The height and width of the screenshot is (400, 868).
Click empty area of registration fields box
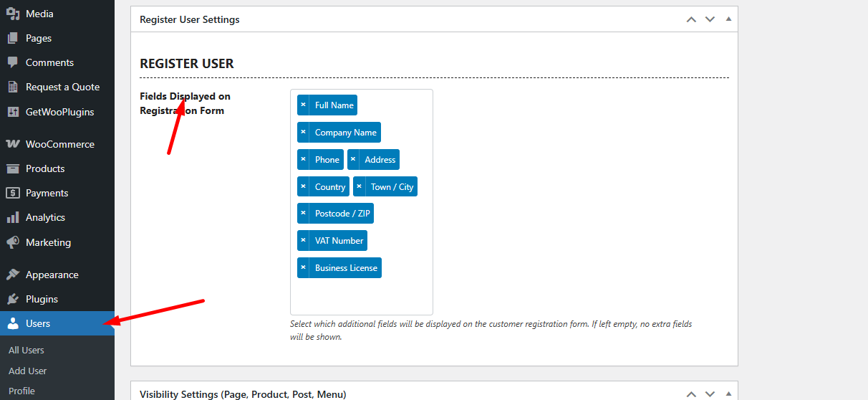point(361,296)
